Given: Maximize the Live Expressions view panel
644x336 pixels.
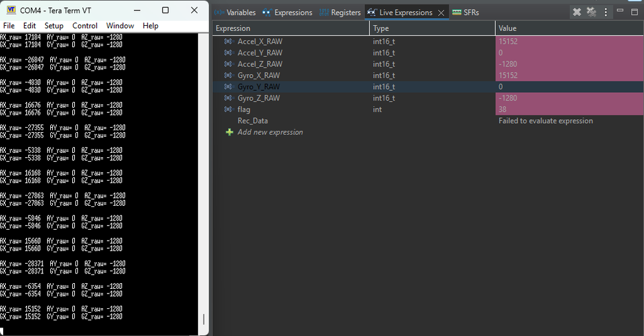Looking at the screenshot, I should coord(634,12).
